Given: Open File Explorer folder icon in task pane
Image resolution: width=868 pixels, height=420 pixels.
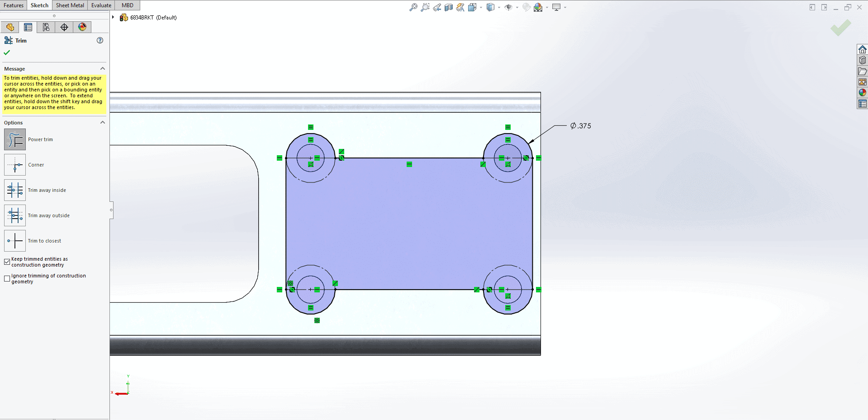Looking at the screenshot, I should pos(863,71).
